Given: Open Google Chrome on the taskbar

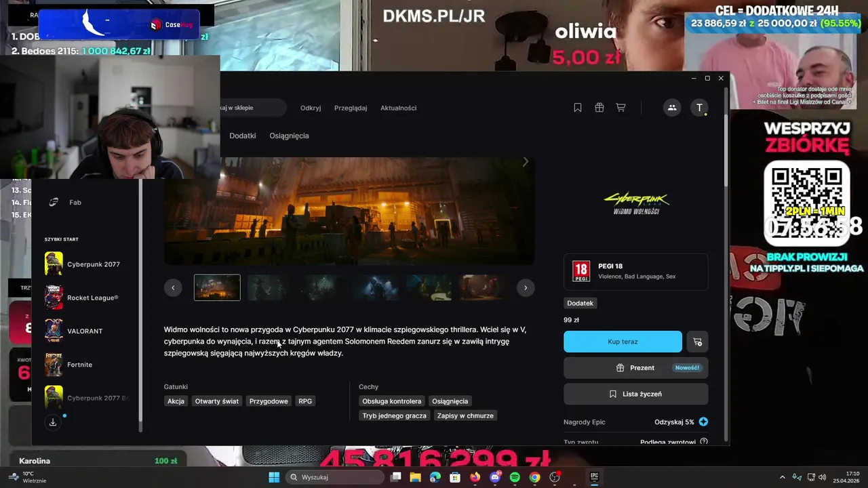Looking at the screenshot, I should click(x=535, y=477).
